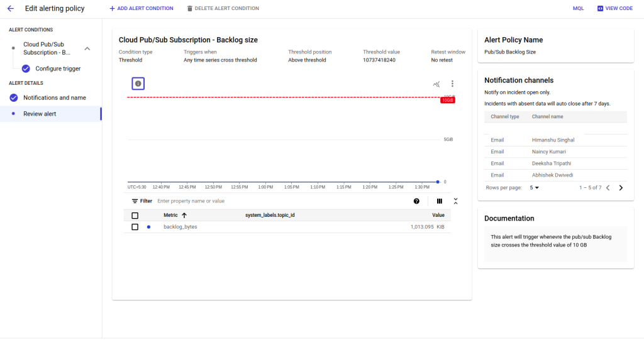
Task: Go back using the left arrow icon
Action: pos(11,8)
